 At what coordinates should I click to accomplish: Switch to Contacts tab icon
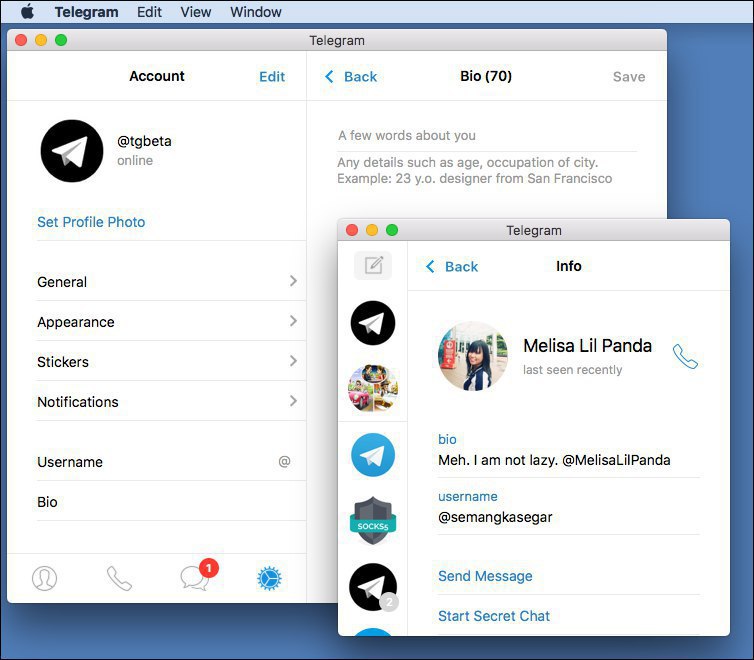[x=44, y=578]
